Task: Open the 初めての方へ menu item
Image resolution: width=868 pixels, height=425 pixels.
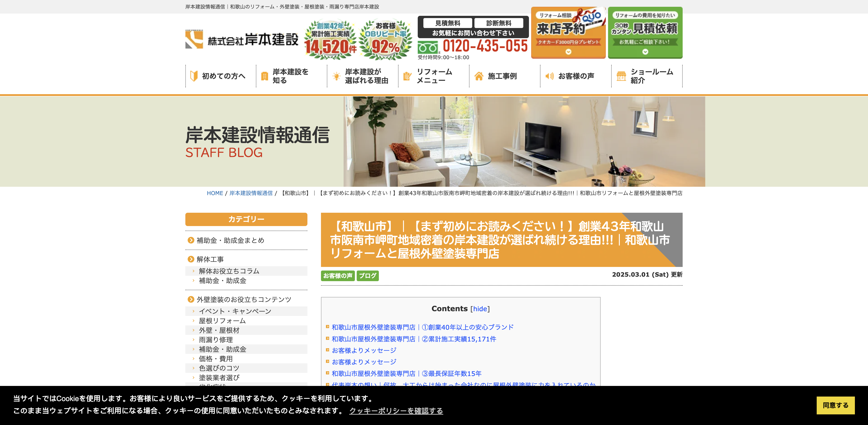Action: click(x=221, y=76)
